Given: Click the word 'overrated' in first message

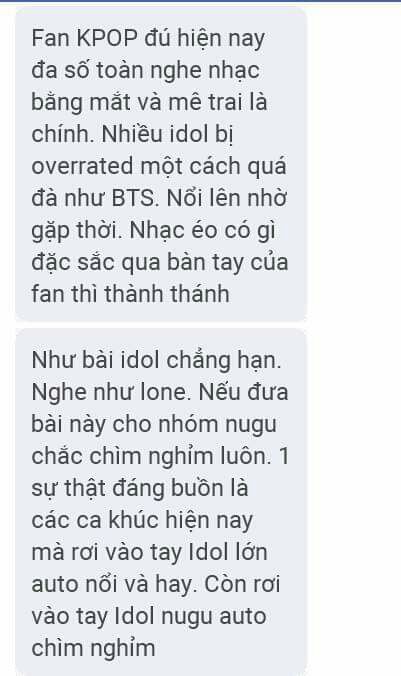Looking at the screenshot, I should pos(82,166).
